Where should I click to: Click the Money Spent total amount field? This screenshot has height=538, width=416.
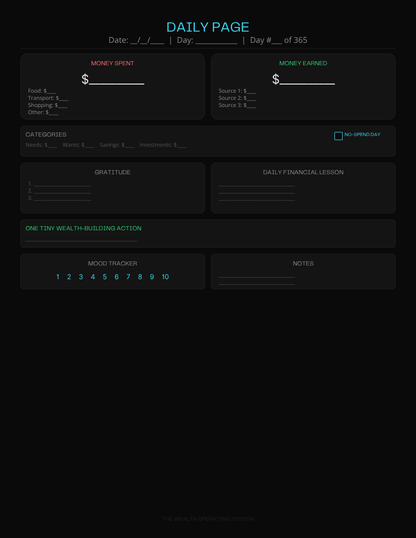pos(116,80)
